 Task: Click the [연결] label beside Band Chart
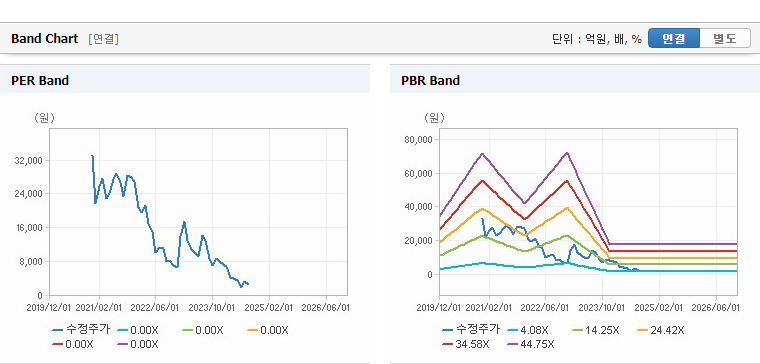[x=103, y=39]
